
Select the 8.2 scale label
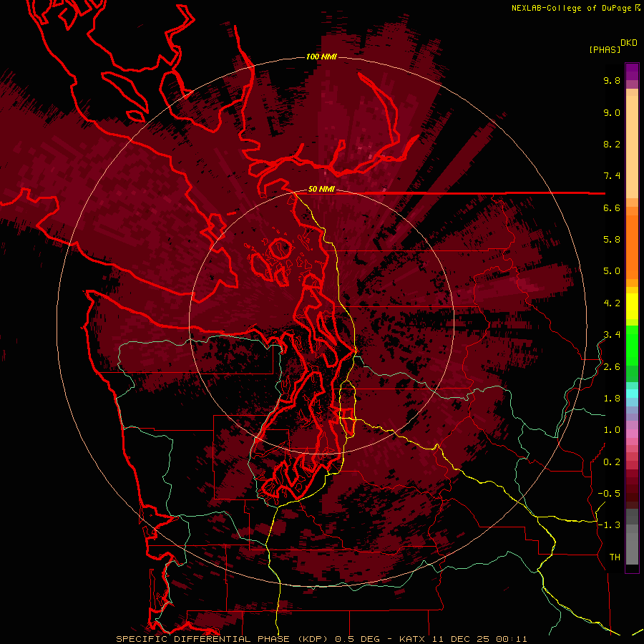point(612,144)
